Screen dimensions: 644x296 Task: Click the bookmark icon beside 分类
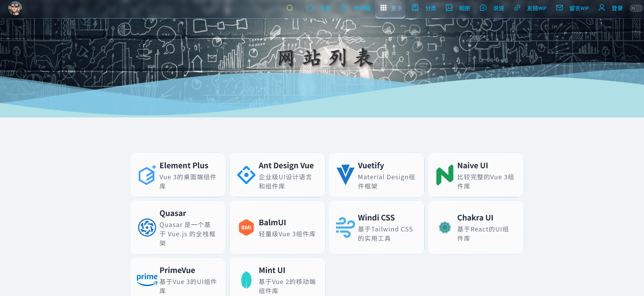pyautogui.click(x=415, y=8)
